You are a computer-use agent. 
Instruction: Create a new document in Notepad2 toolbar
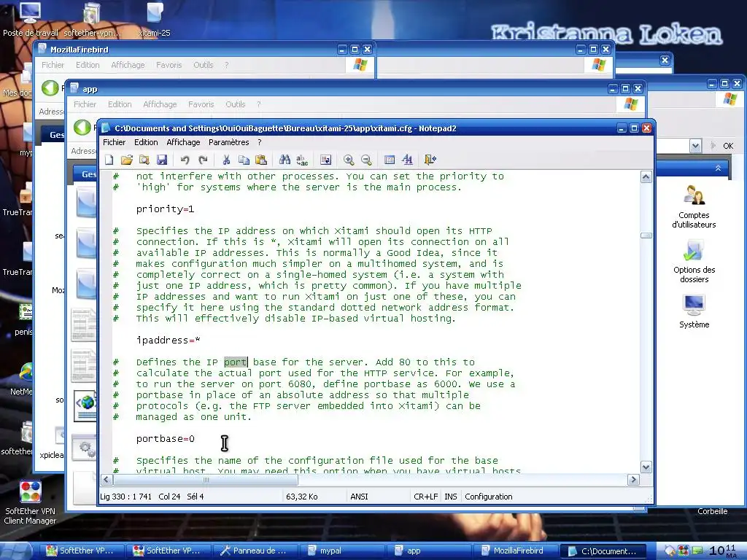coord(109,160)
